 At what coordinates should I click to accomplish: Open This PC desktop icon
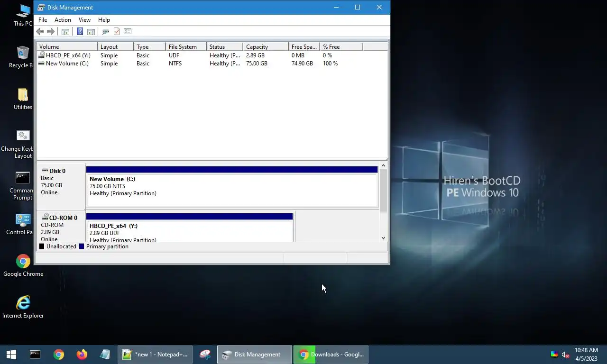click(x=23, y=15)
